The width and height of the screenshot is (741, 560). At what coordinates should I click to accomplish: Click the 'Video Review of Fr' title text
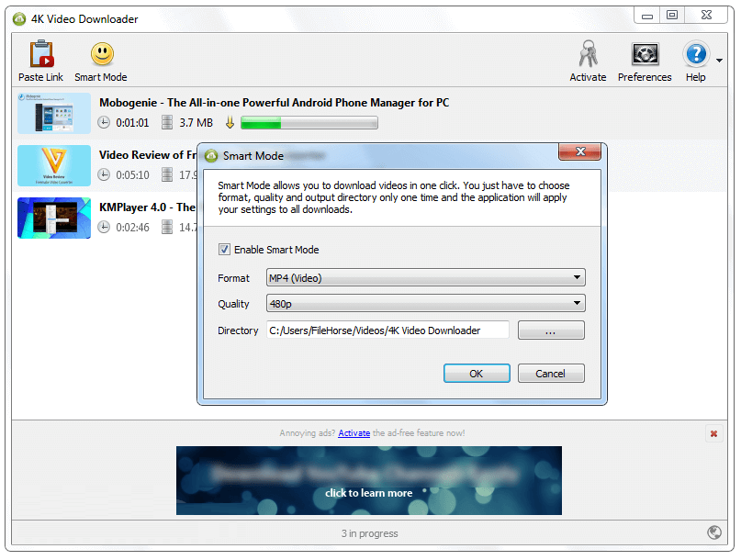pos(148,155)
